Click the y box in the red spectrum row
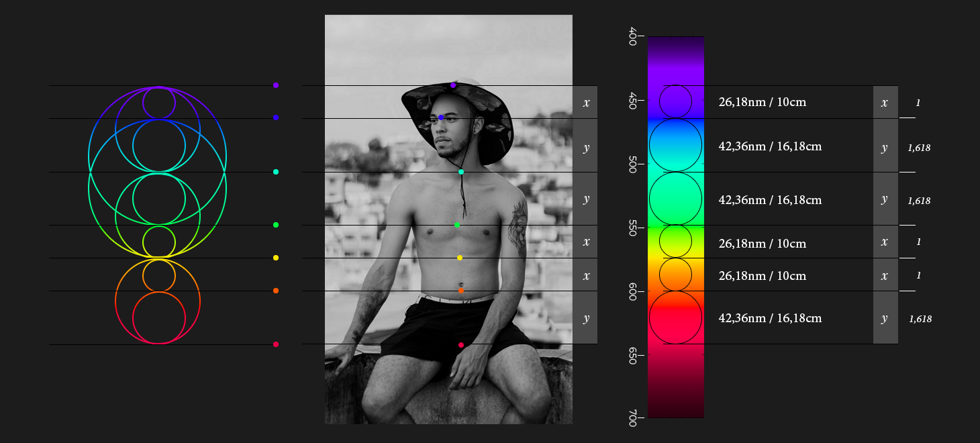The image size is (980, 443). click(885, 317)
